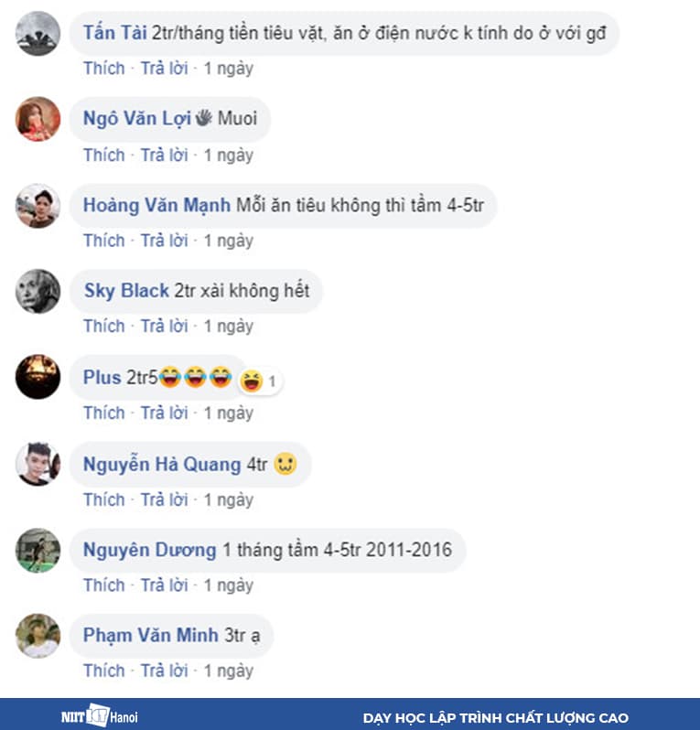Open the Sky Black profile name

point(126,291)
